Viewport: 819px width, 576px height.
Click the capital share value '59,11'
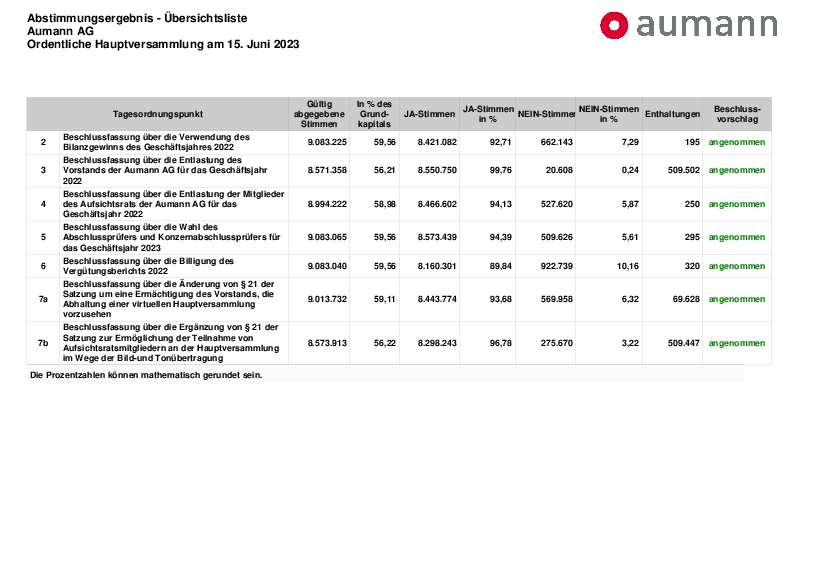pyautogui.click(x=385, y=299)
